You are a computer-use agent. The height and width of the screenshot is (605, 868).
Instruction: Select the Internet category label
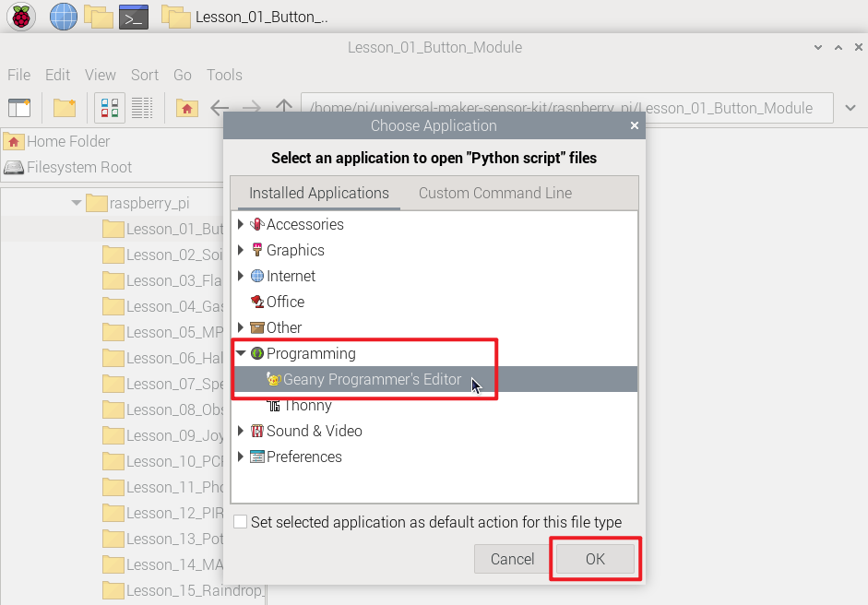pyautogui.click(x=291, y=276)
